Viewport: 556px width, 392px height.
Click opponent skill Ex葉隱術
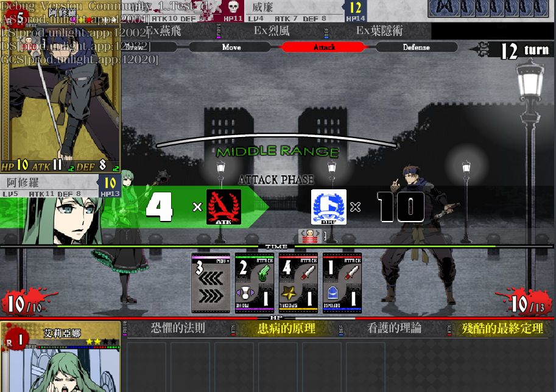pos(379,31)
